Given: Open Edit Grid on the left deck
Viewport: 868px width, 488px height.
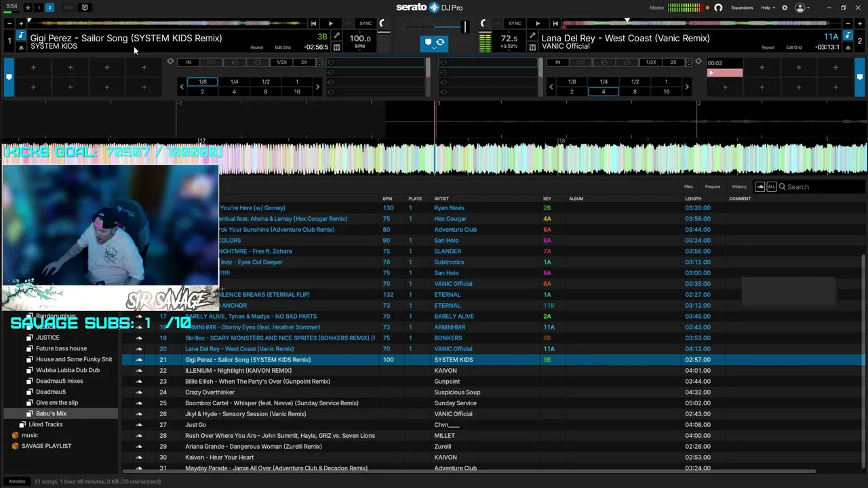Looking at the screenshot, I should point(283,47).
